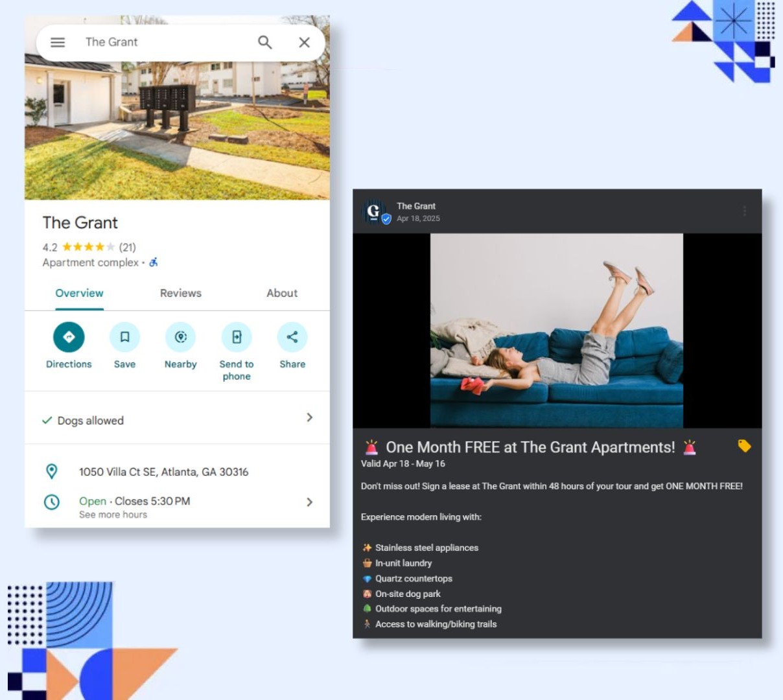Click the Share icon

tap(292, 337)
